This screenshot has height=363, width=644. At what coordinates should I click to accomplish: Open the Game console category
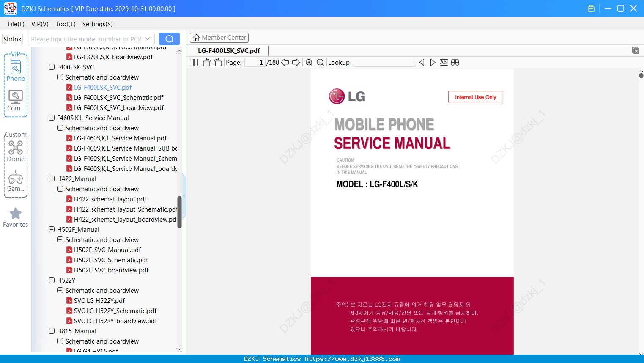(16, 181)
